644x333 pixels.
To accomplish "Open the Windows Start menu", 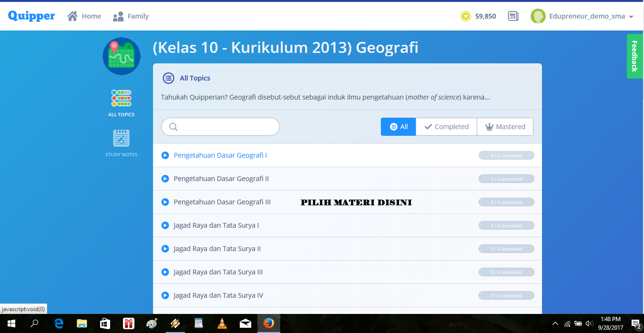I will click(x=10, y=323).
